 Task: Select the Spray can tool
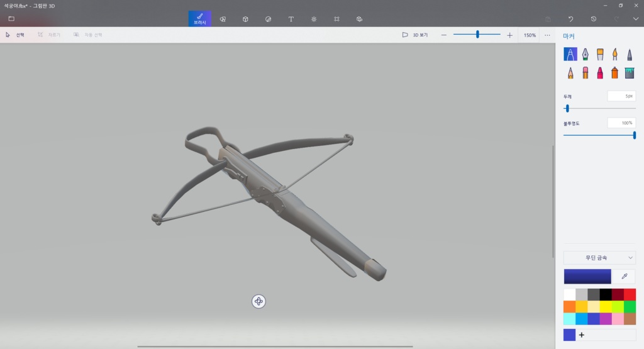point(615,73)
